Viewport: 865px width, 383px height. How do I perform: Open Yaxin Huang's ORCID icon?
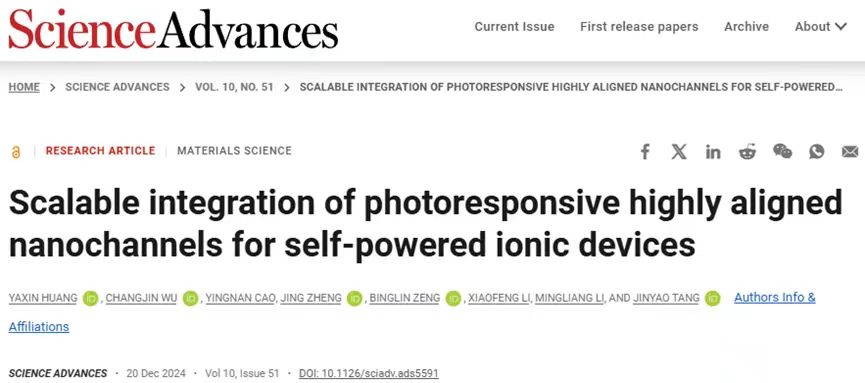coord(90,299)
